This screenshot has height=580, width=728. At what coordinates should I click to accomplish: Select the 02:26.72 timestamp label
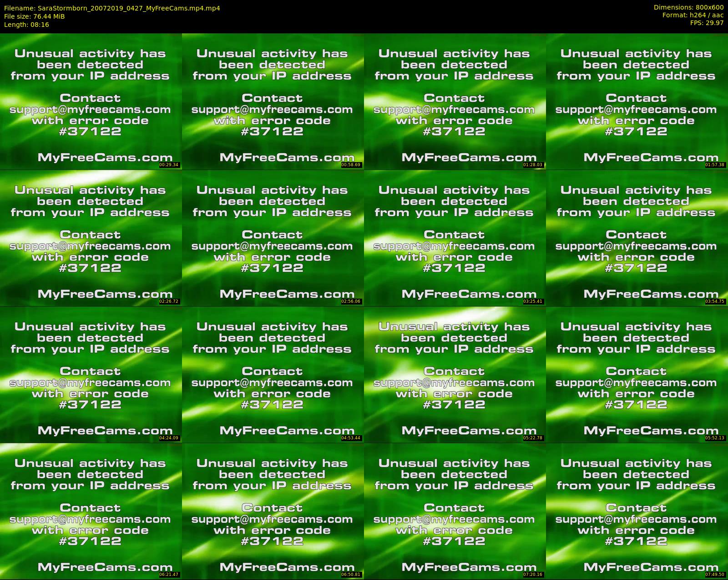[169, 301]
